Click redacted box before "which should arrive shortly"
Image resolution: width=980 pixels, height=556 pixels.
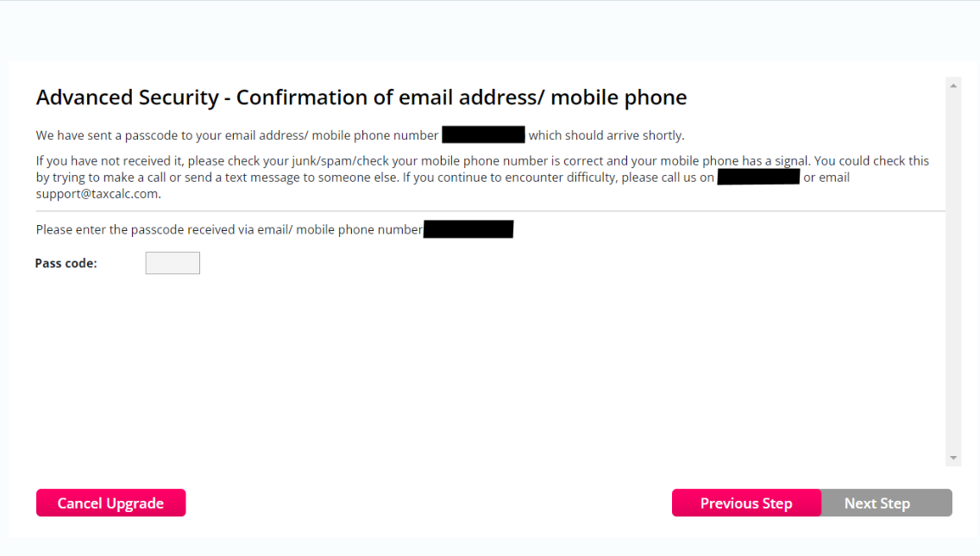click(483, 134)
